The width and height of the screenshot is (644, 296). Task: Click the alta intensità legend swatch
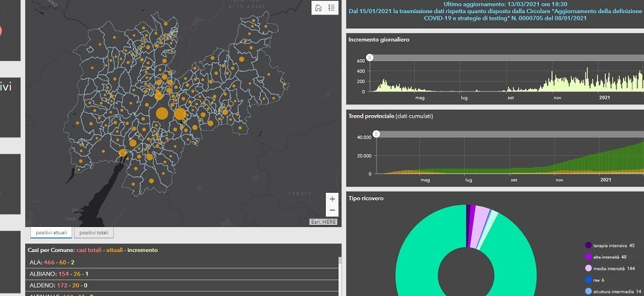click(x=588, y=257)
